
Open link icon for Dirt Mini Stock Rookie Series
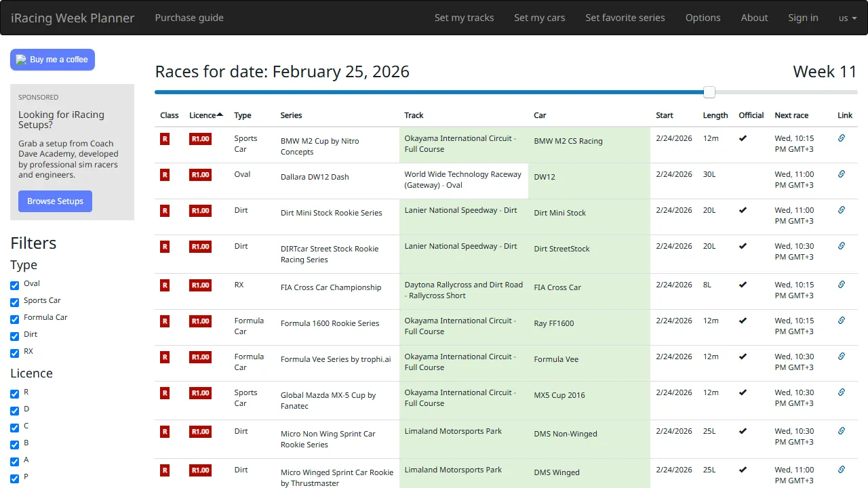click(x=842, y=210)
